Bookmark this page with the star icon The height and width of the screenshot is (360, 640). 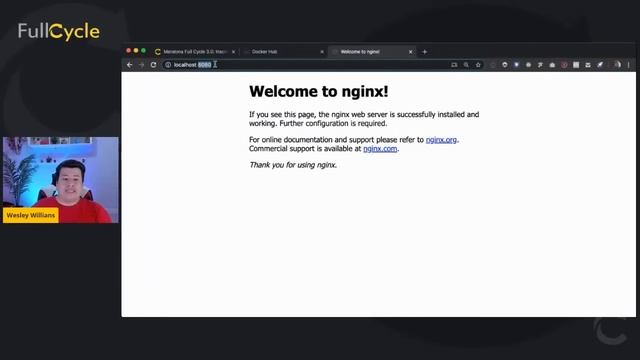pos(478,65)
